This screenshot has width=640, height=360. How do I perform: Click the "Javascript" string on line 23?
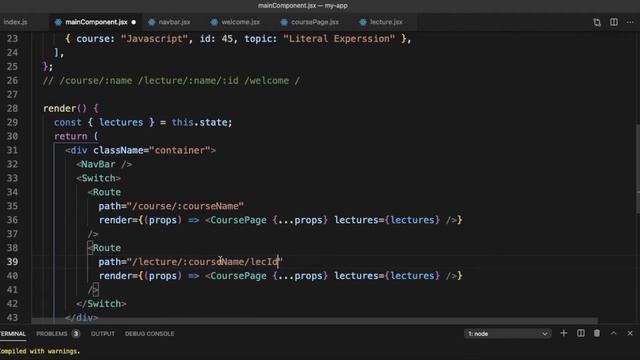(154, 39)
